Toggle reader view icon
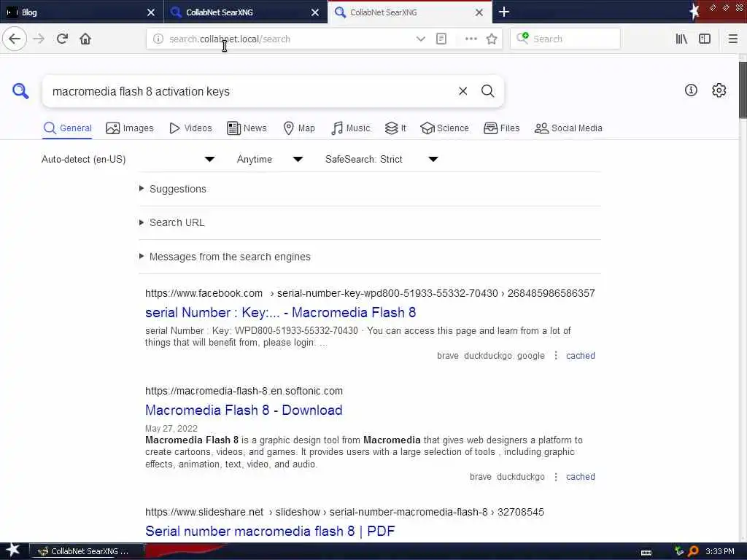 click(441, 39)
